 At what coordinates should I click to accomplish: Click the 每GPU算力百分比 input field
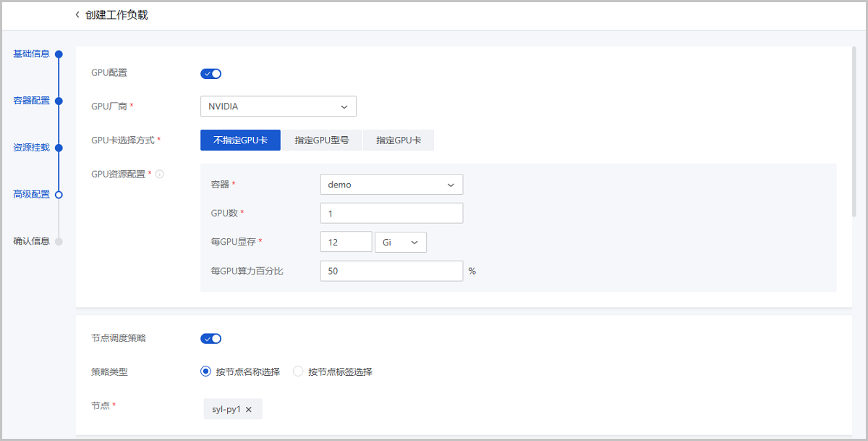click(391, 272)
